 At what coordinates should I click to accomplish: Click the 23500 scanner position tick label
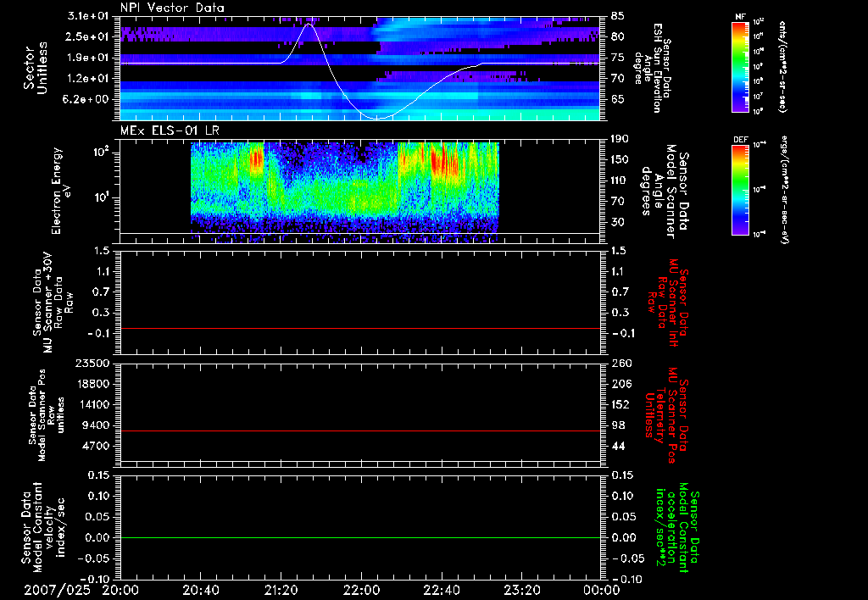pos(93,363)
